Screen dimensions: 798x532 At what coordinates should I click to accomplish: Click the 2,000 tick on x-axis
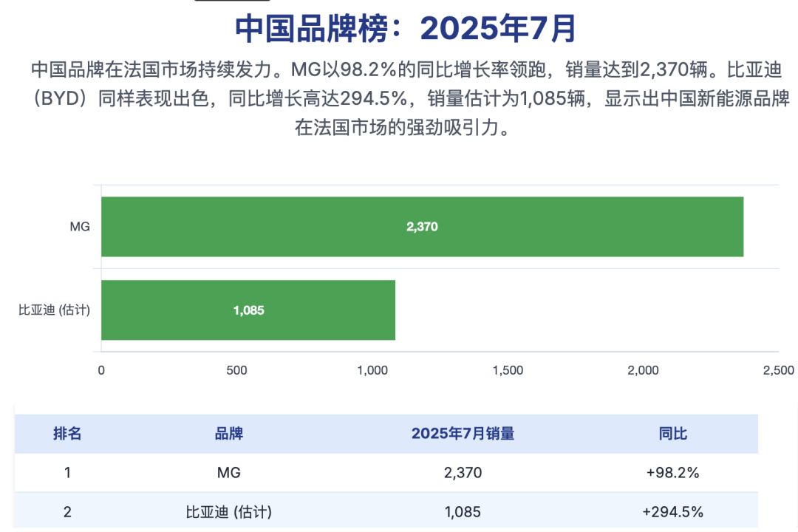[643, 371]
